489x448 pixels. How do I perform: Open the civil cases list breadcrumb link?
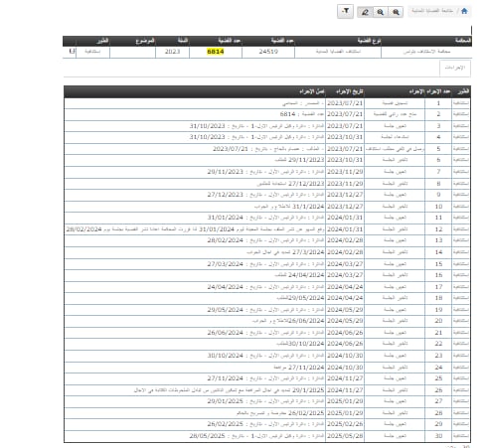click(432, 11)
